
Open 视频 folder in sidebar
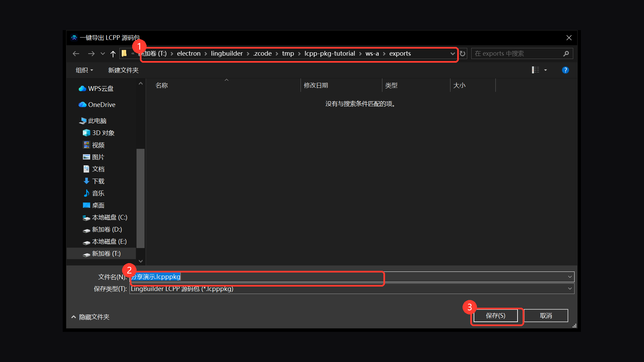click(x=94, y=145)
